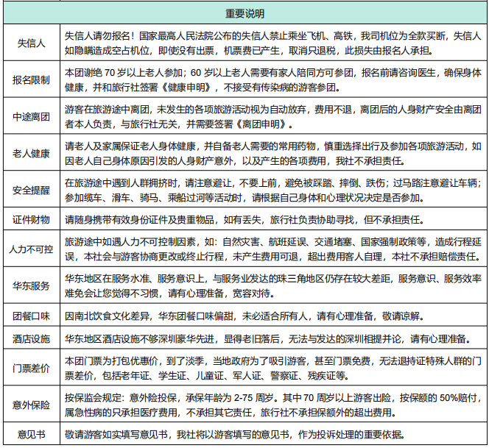Select the 人力不可控 row label

coord(31,249)
